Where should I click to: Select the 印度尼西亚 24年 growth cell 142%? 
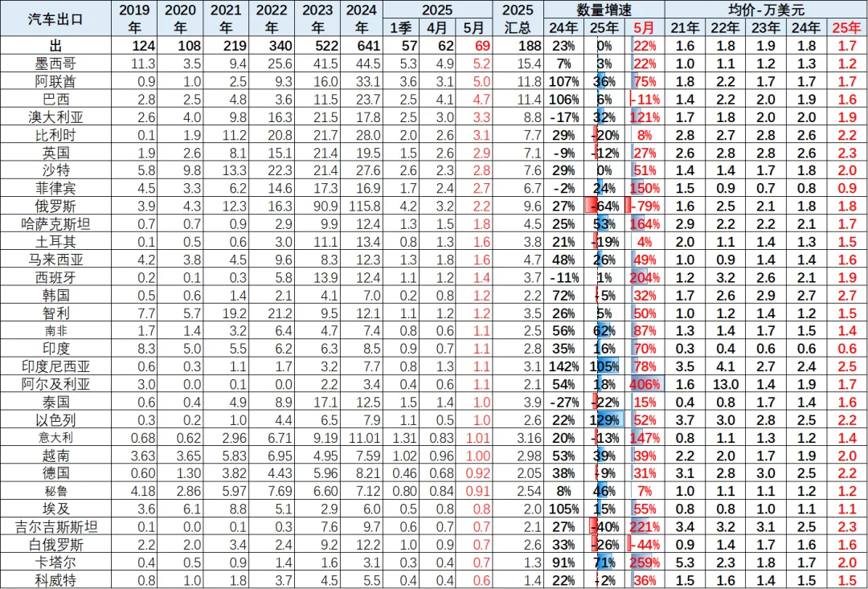click(564, 366)
